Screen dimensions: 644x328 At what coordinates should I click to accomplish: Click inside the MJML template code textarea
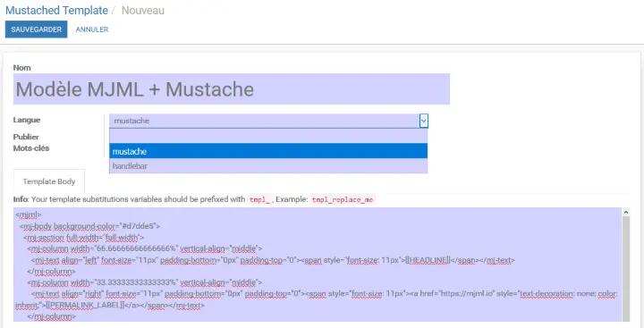pyautogui.click(x=317, y=265)
